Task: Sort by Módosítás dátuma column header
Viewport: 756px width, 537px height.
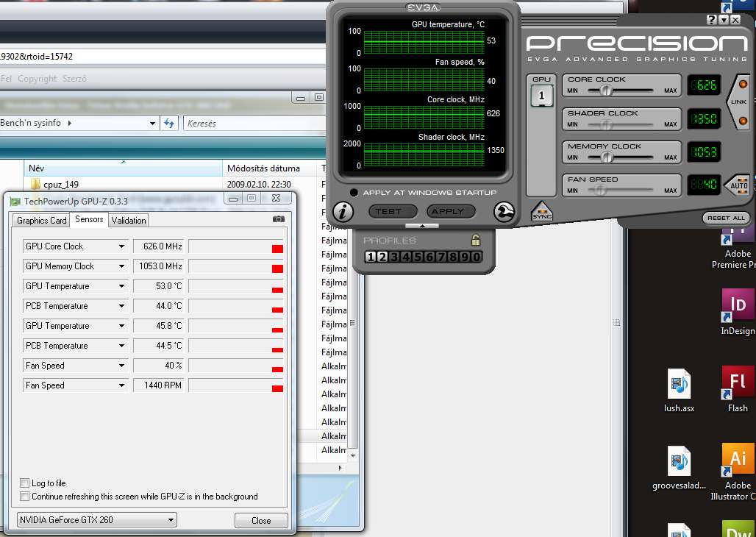Action: pos(269,168)
